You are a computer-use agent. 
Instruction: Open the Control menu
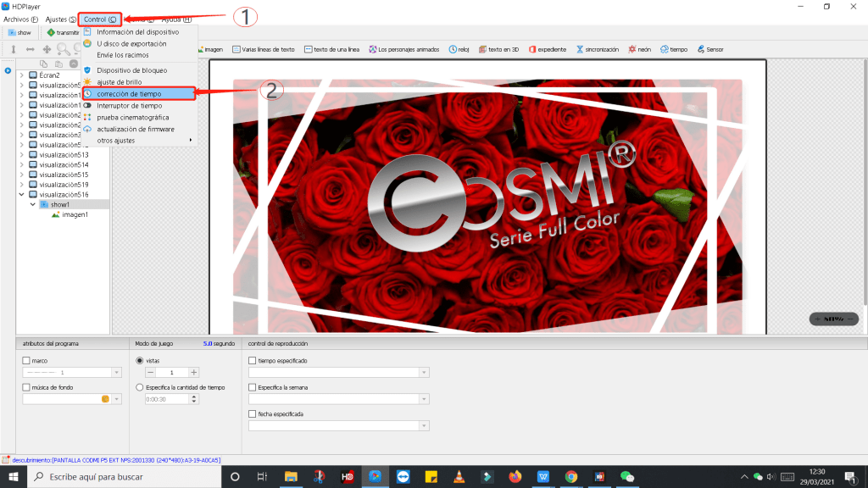100,19
